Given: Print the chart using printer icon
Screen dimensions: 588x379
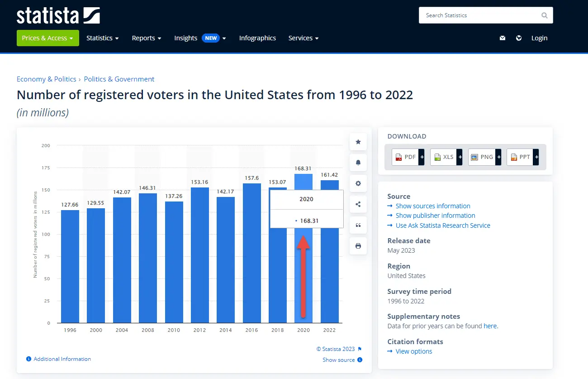Looking at the screenshot, I should tap(358, 246).
